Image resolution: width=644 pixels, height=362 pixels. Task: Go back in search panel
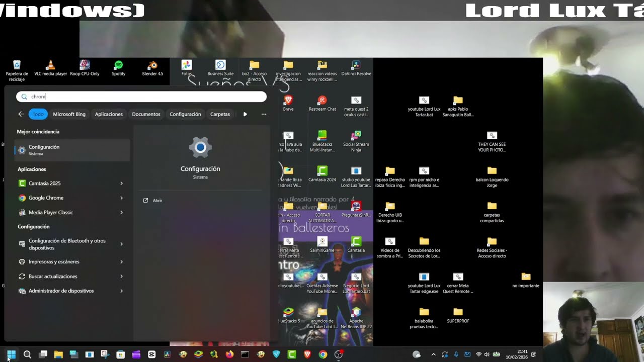[x=21, y=114]
